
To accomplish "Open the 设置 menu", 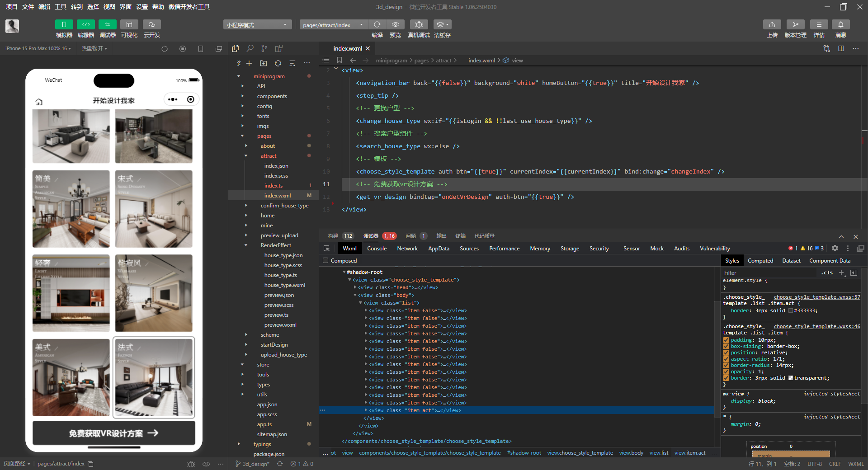I will tap(142, 7).
